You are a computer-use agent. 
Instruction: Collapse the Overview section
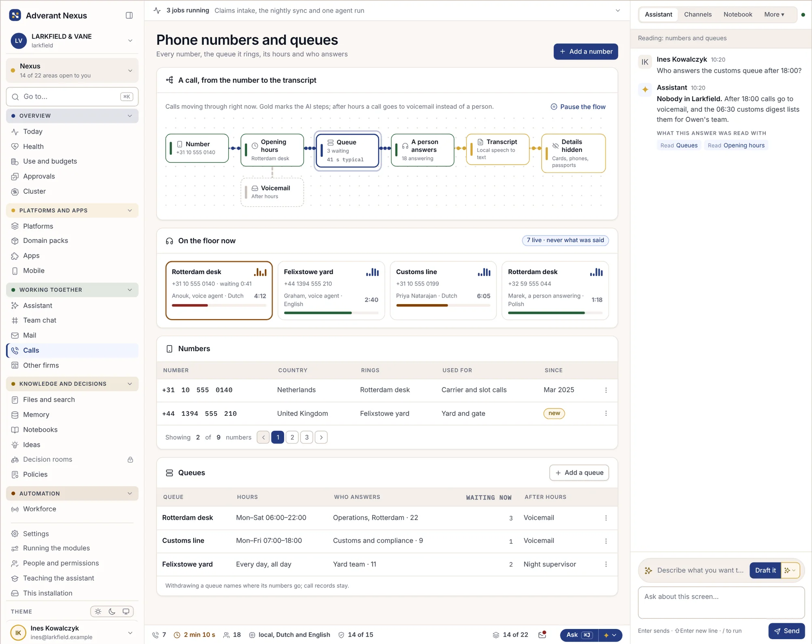pos(72,116)
